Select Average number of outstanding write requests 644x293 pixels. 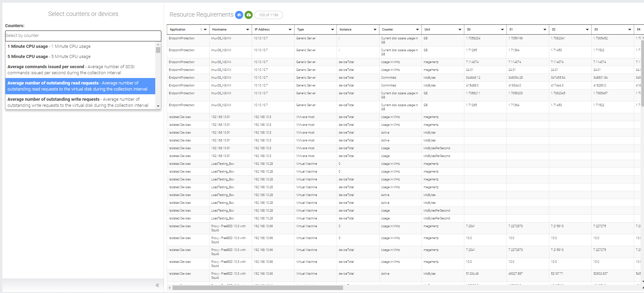point(80,102)
